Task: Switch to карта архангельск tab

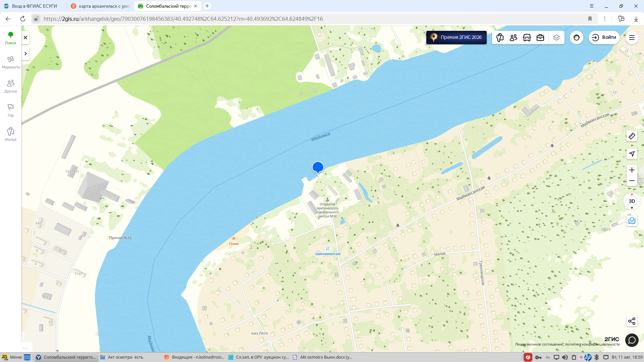Action: (x=100, y=6)
